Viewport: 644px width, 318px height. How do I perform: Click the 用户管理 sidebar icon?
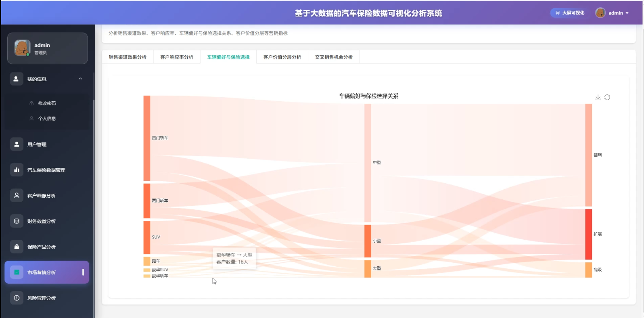17,144
